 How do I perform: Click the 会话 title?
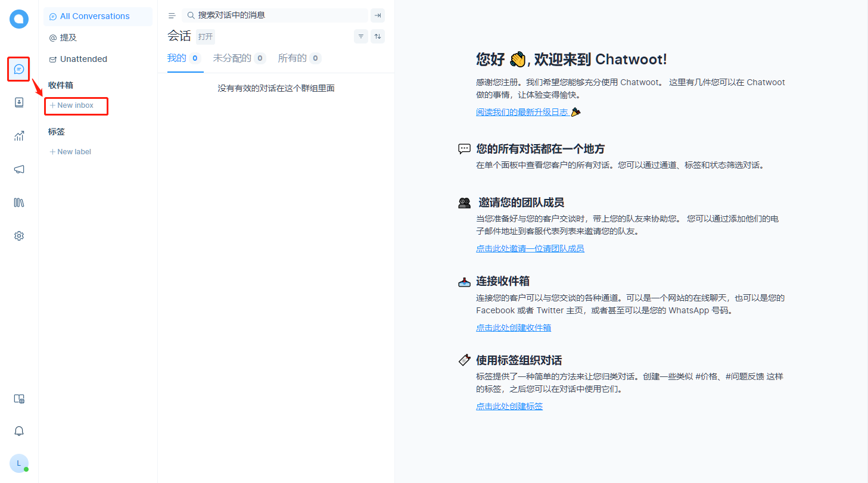coord(179,36)
